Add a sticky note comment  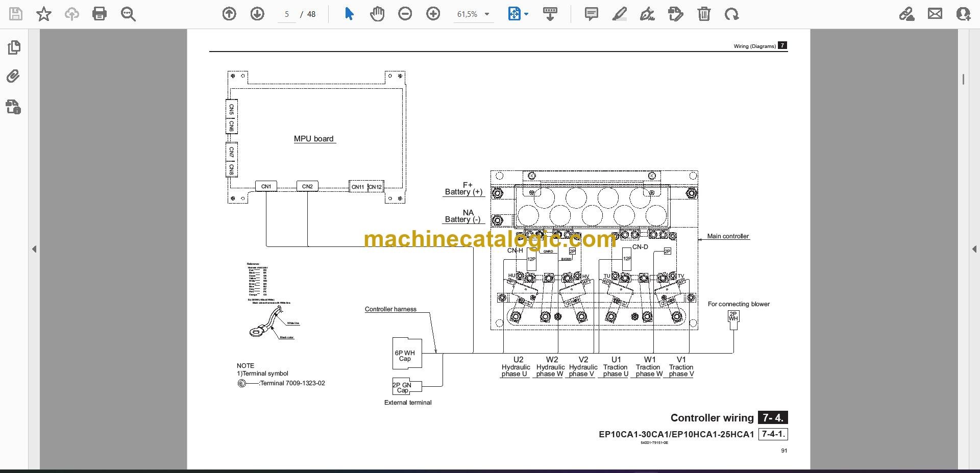[592, 14]
